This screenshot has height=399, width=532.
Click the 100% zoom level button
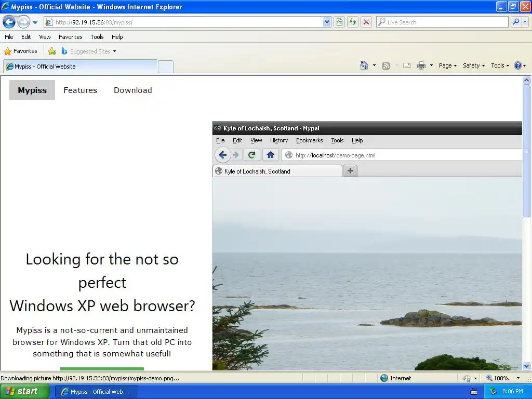click(x=497, y=378)
